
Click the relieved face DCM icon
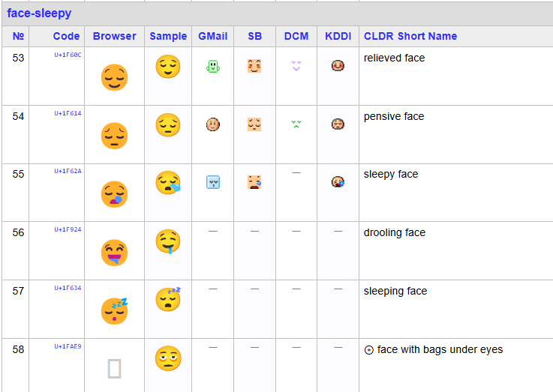click(x=296, y=66)
